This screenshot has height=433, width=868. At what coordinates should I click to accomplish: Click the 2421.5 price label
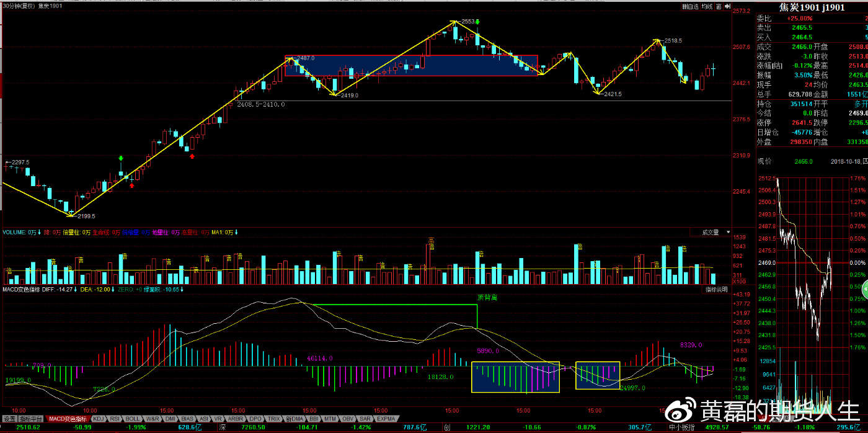613,94
